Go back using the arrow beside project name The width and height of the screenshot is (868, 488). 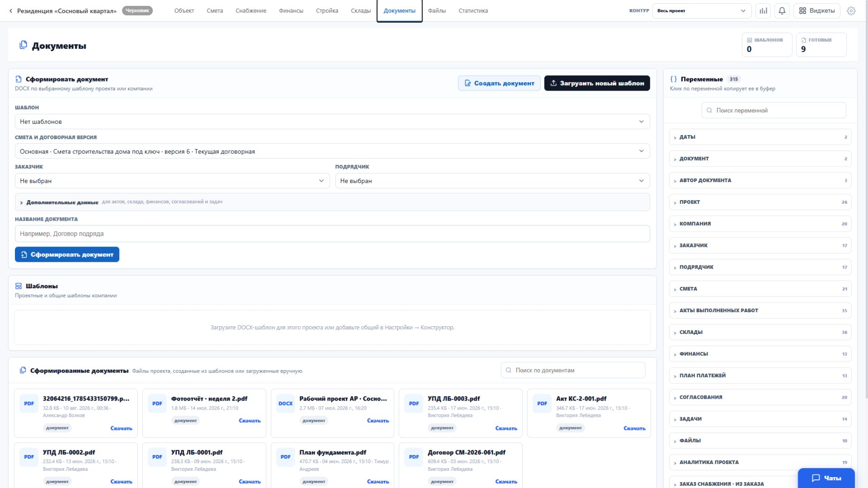pos(11,10)
